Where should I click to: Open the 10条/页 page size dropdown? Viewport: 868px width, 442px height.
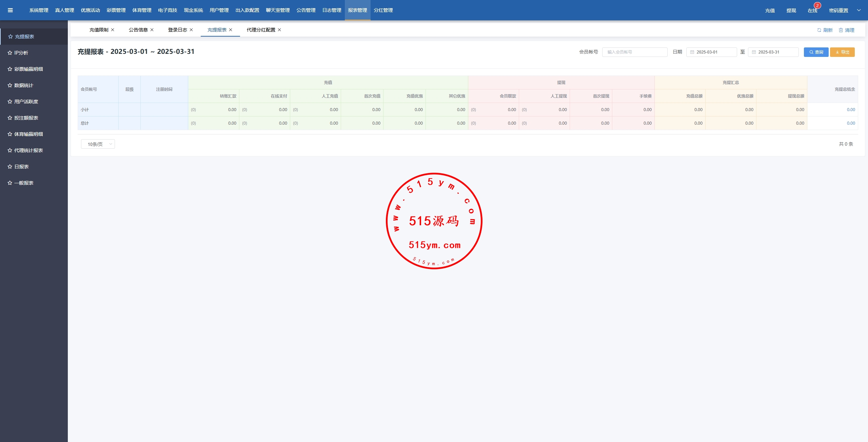pyautogui.click(x=98, y=144)
